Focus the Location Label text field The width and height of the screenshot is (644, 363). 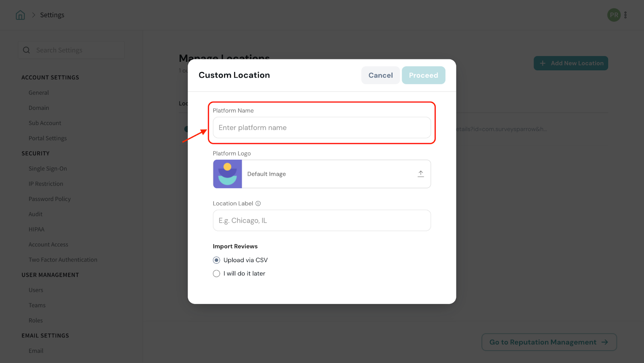coord(322,220)
